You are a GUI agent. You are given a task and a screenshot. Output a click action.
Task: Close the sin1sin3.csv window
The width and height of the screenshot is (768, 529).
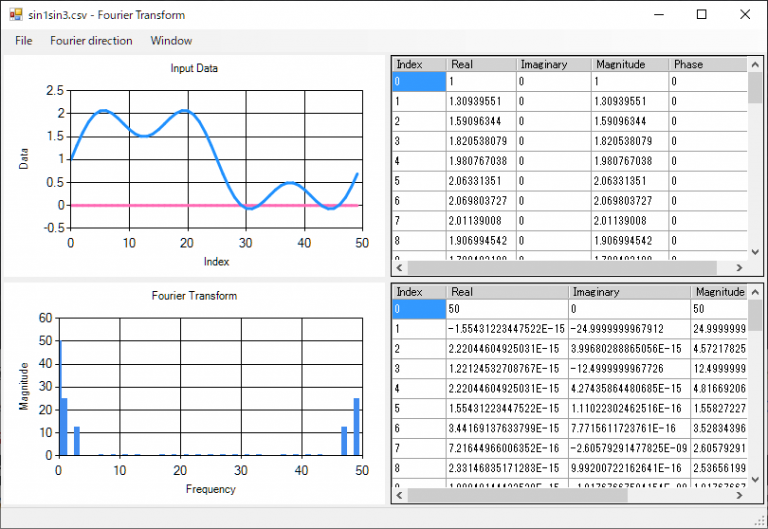745,15
